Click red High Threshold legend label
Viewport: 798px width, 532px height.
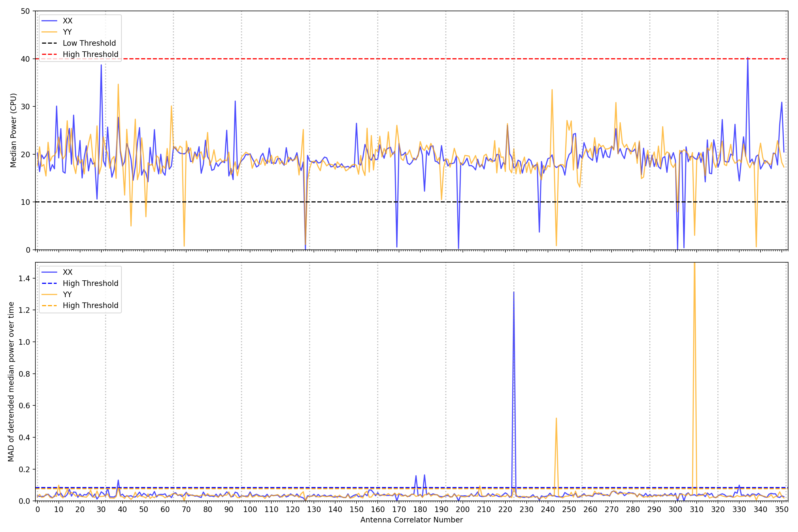point(90,54)
